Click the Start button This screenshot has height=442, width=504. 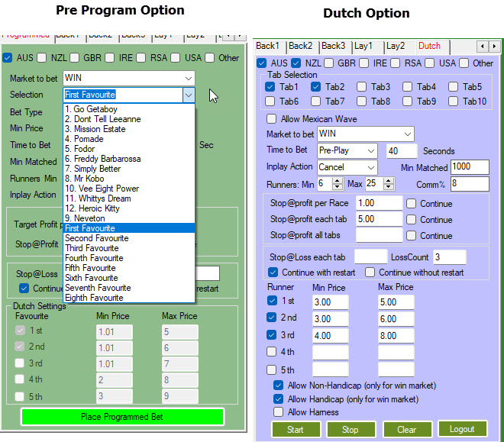pos(295,429)
